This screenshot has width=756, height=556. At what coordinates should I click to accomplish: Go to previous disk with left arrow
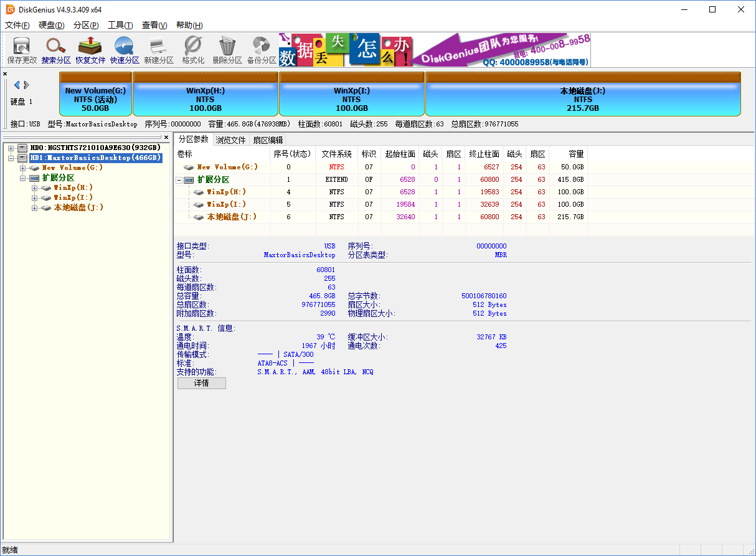point(17,85)
